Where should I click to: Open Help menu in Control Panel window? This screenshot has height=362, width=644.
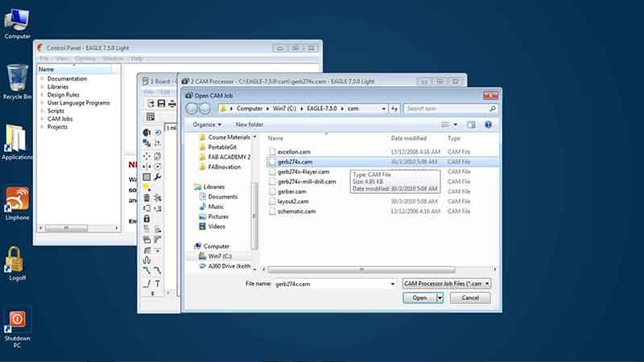click(x=137, y=59)
